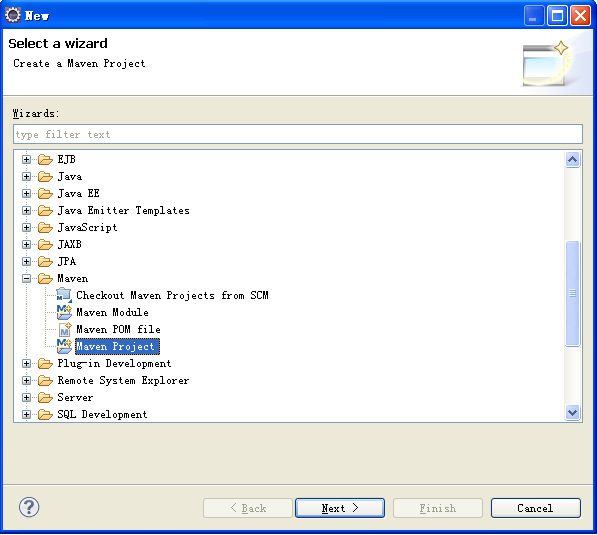Viewport: 597px width, 535px height.
Task: Select the Plug-in Development label
Action: tap(114, 363)
